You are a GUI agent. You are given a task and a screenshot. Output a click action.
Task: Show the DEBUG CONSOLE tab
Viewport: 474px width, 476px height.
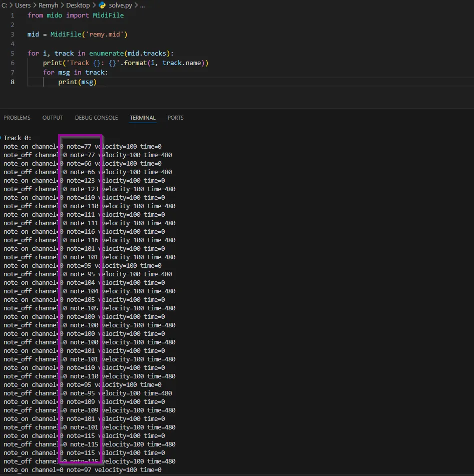coord(96,118)
